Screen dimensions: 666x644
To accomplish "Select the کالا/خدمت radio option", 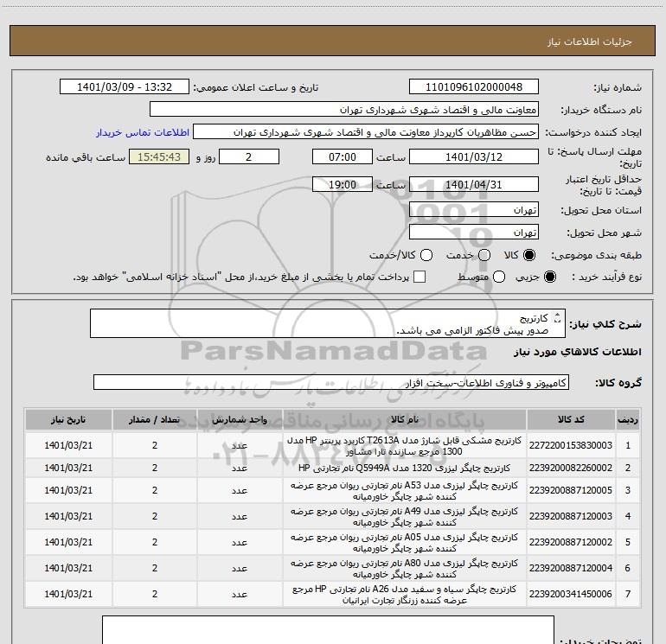I will pyautogui.click(x=426, y=255).
